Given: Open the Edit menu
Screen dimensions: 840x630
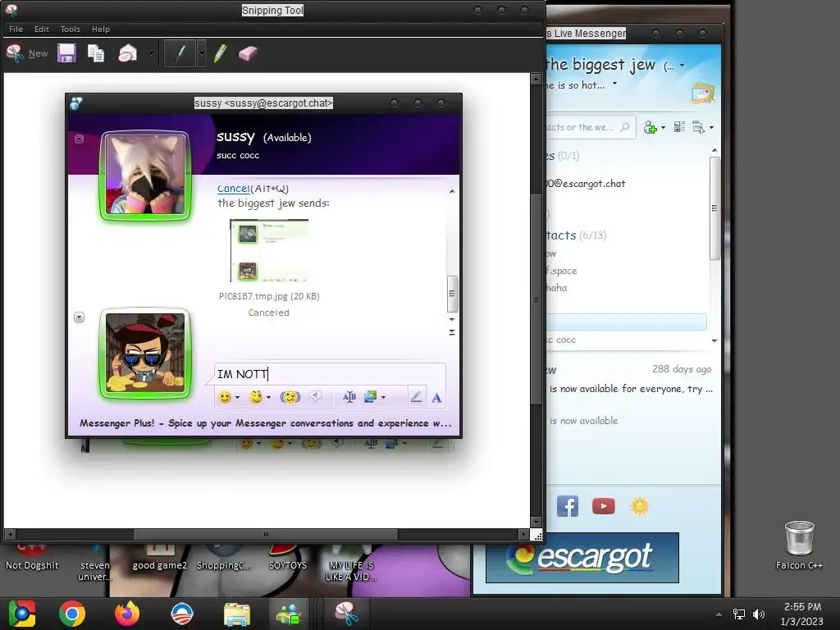Looking at the screenshot, I should (41, 29).
